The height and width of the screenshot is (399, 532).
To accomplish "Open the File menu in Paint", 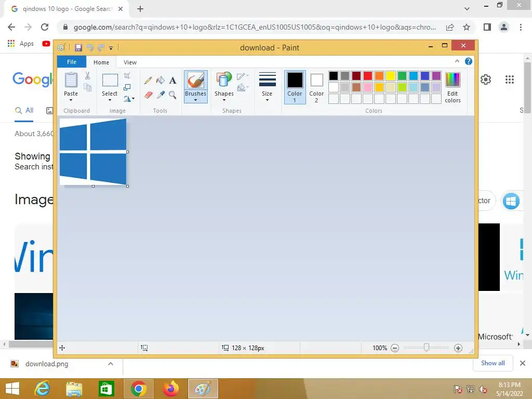I will pyautogui.click(x=72, y=62).
